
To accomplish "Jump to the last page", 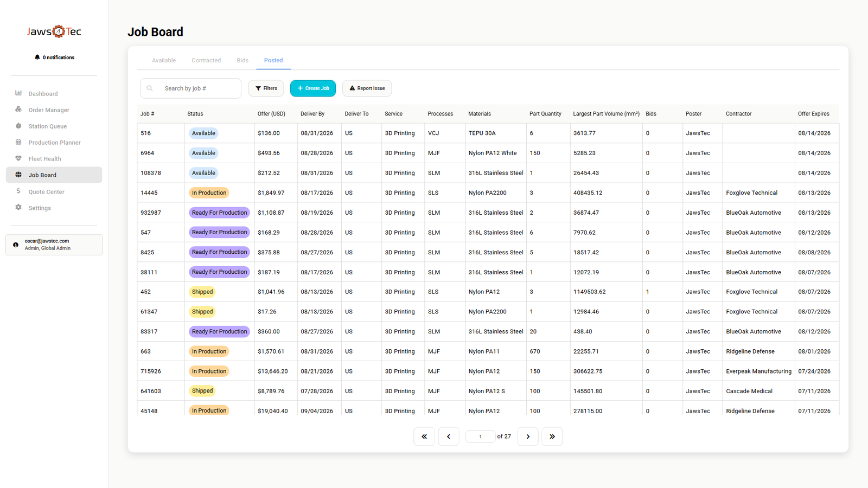I will click(x=552, y=436).
